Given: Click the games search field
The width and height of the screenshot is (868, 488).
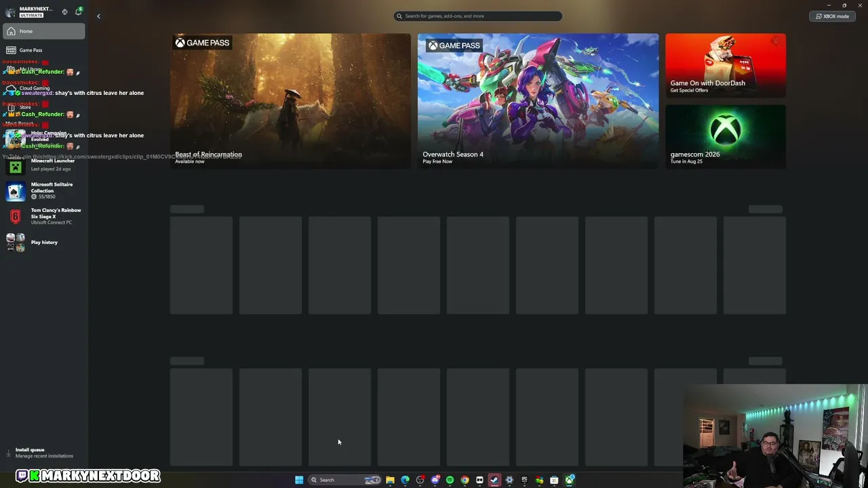Looking at the screenshot, I should point(477,16).
